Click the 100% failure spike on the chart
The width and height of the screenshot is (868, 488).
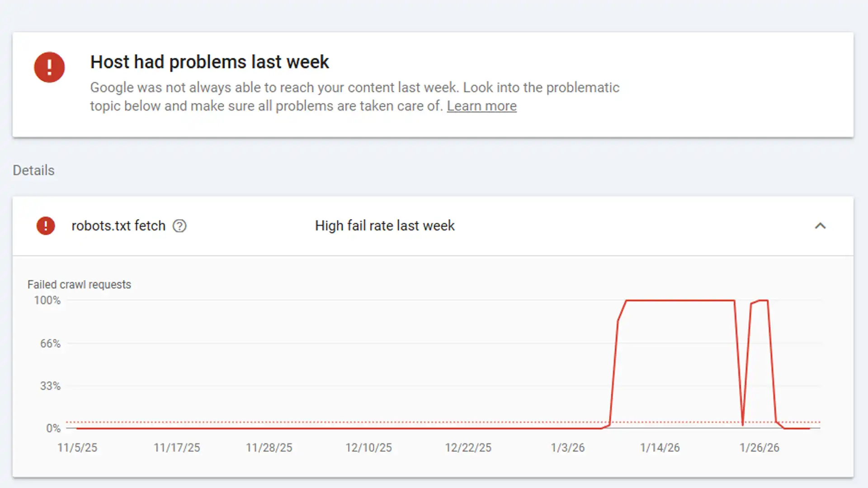pyautogui.click(x=678, y=300)
